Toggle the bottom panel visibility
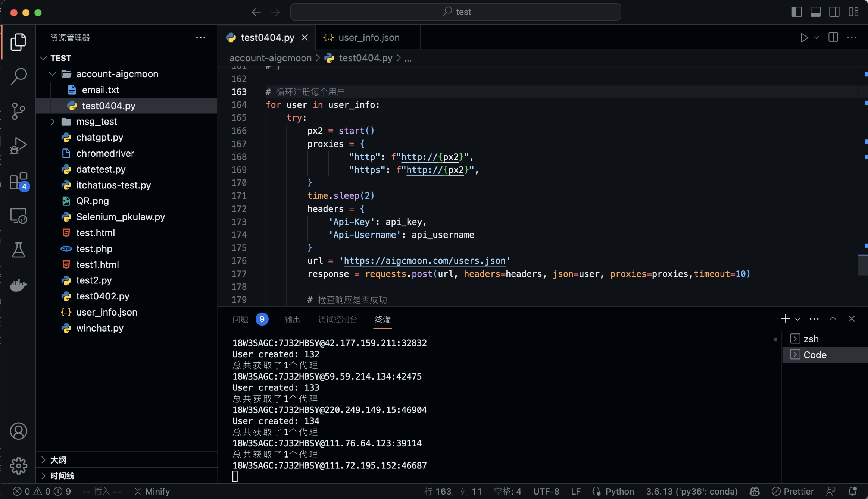The width and height of the screenshot is (868, 499). 815,12
